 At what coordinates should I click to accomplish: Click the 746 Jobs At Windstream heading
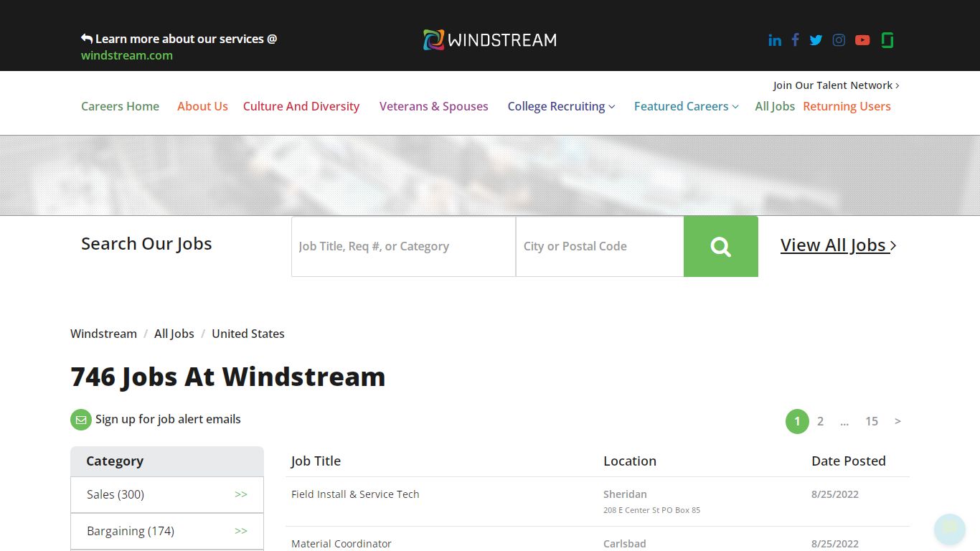[228, 377]
